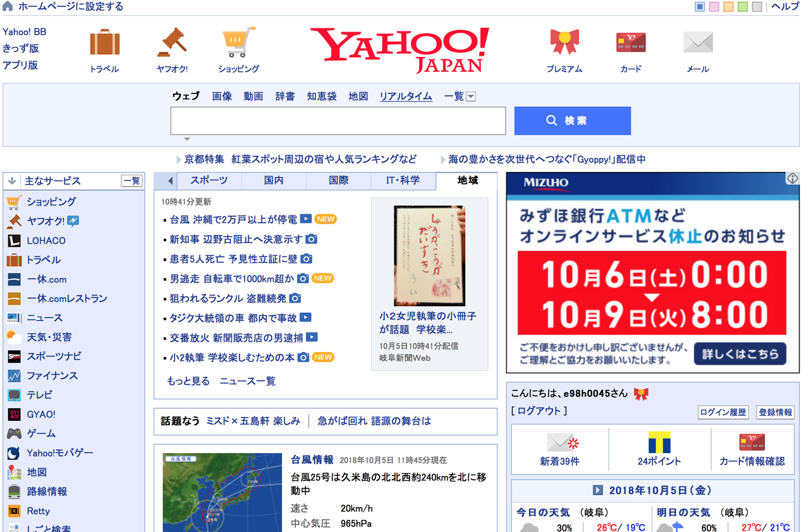Select the 知恵袋 search tab
Screen dimensions: 809x532
click(x=322, y=96)
